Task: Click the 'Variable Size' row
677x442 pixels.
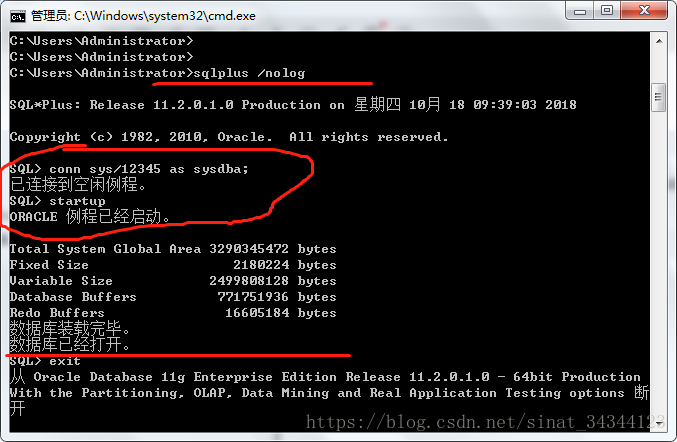Action: tap(173, 281)
